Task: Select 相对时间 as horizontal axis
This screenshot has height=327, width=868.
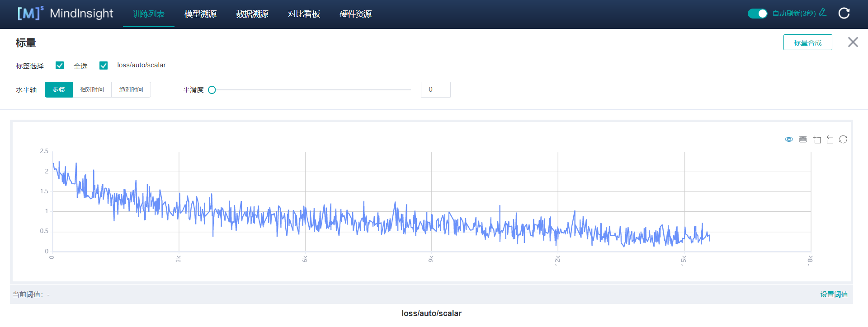Action: (92, 89)
